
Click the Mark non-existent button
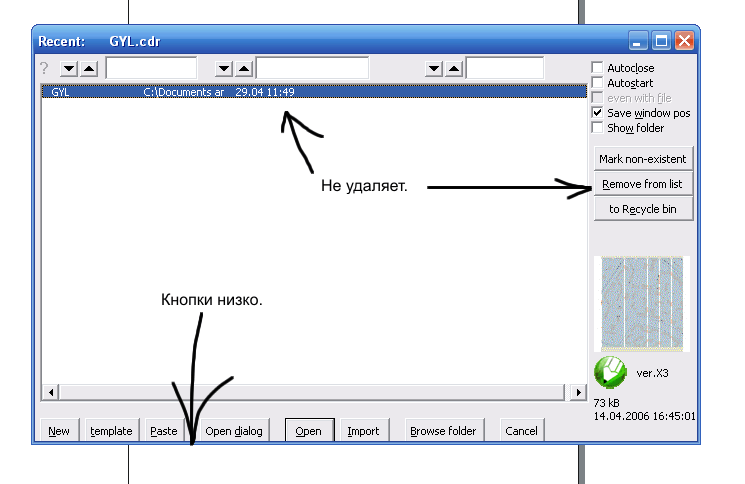(x=643, y=159)
